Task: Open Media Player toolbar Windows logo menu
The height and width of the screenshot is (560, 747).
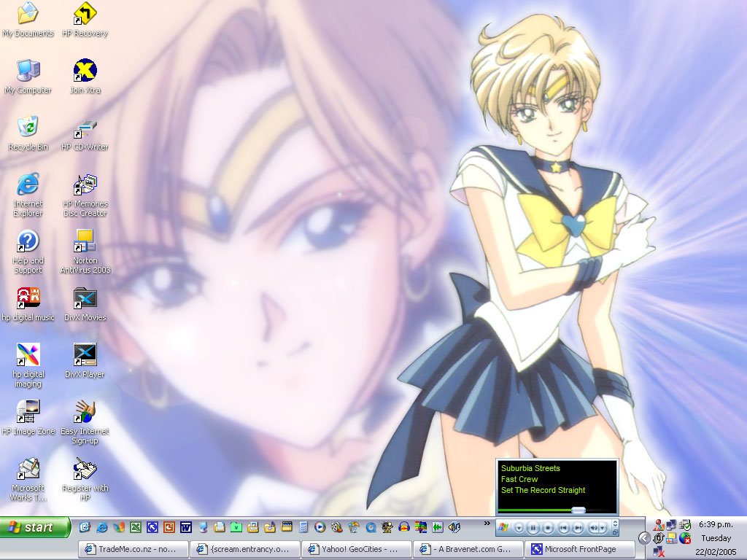Action: [503, 527]
